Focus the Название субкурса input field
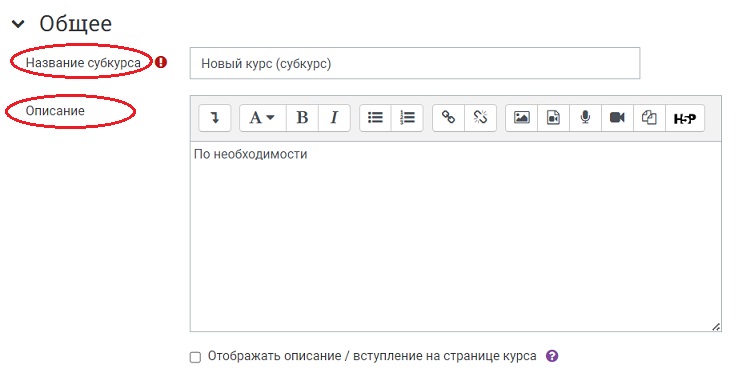Viewport: 742px width, 385px height. (x=415, y=63)
